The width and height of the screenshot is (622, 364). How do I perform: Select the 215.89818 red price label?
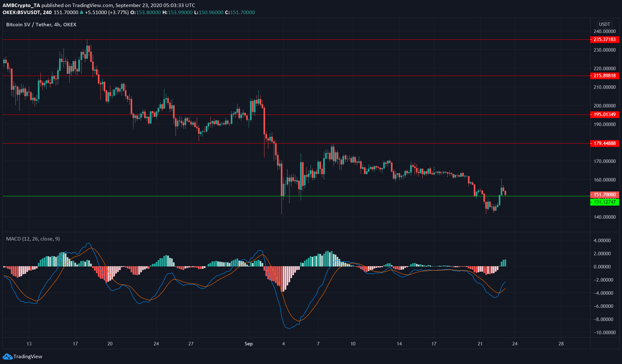(605, 76)
